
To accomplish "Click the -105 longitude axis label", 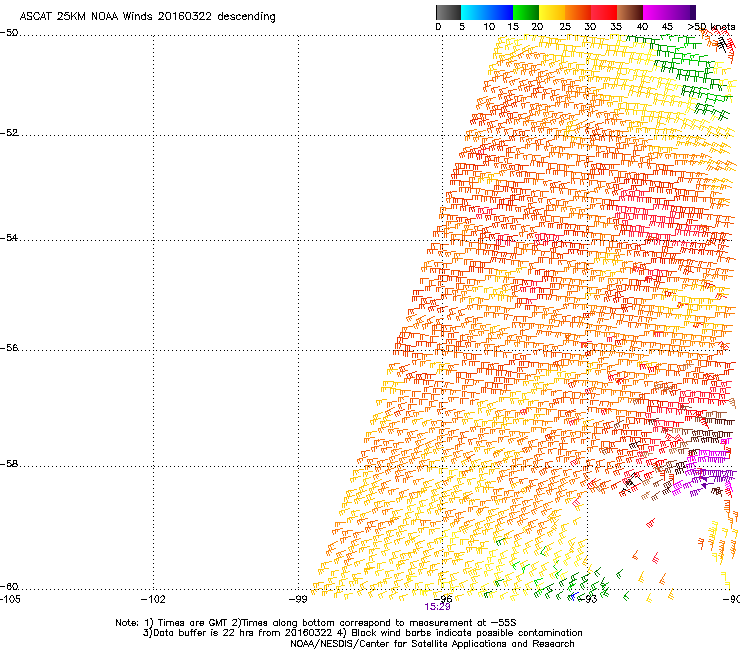I will click(10, 599).
